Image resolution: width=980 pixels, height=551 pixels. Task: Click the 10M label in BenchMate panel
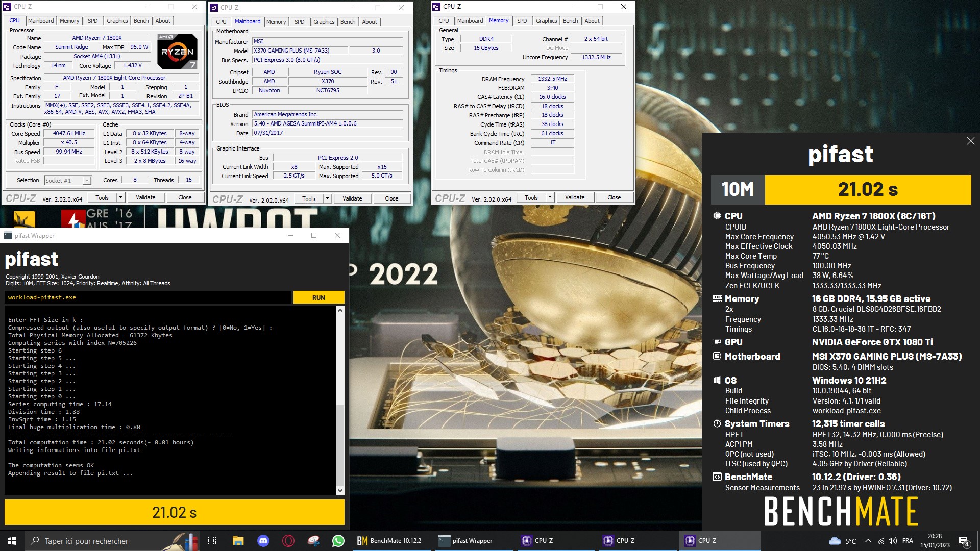coord(738,189)
